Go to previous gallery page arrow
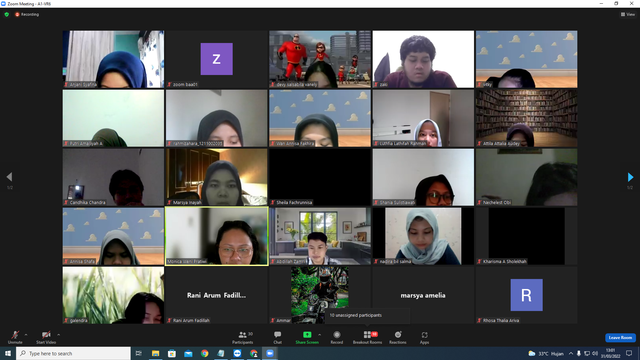This screenshot has height=360, width=640. pos(9,177)
